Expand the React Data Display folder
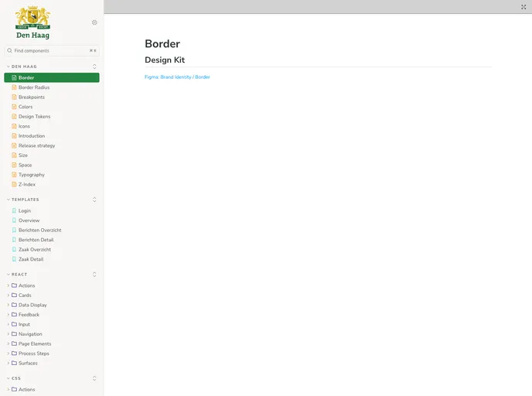Viewport: 532px width, 396px height. [x=9, y=306]
